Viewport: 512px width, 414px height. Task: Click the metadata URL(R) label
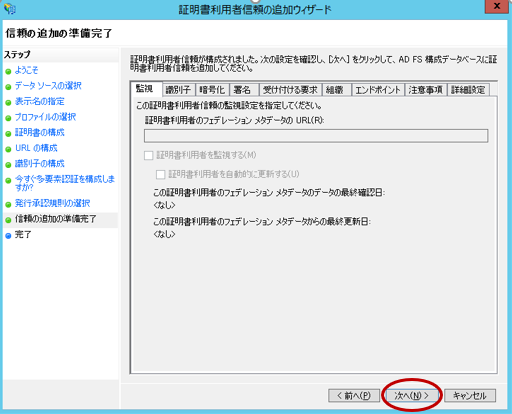coord(234,120)
